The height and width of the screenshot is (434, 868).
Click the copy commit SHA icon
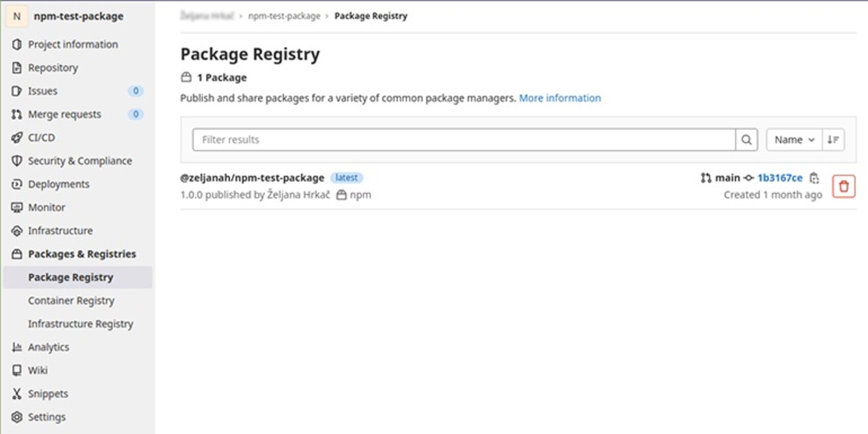click(814, 178)
